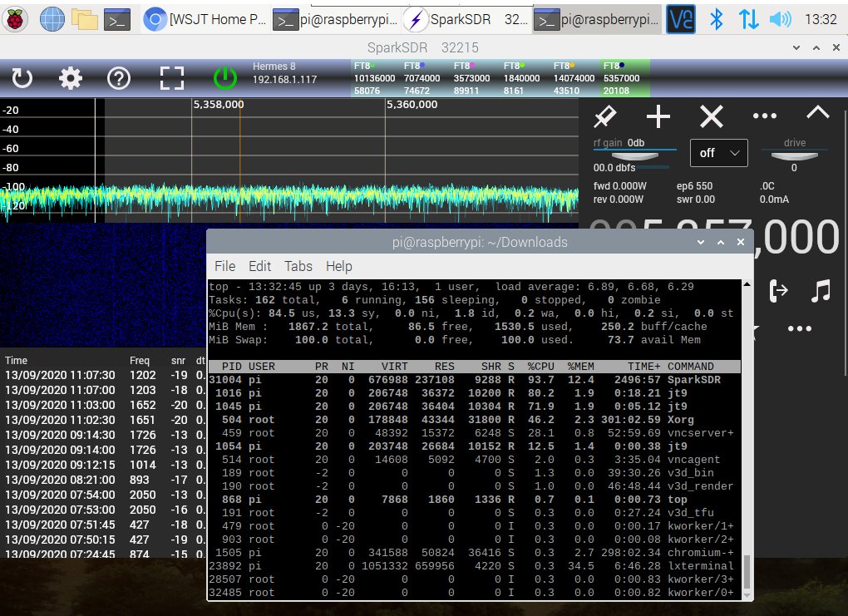Select the 13/09/2020 09:12:15 log row
This screenshot has width=848, height=616.
click(103, 465)
